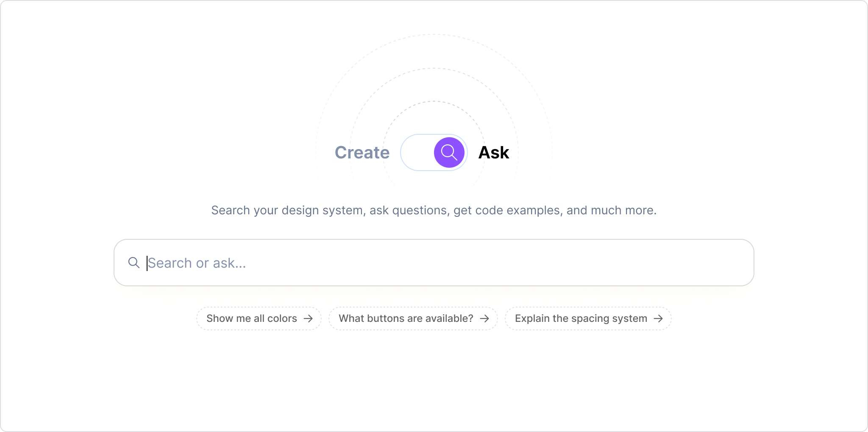Screen dimensions: 868x432
Task: Switch the mode toggle to the Create side
Action: point(417,152)
